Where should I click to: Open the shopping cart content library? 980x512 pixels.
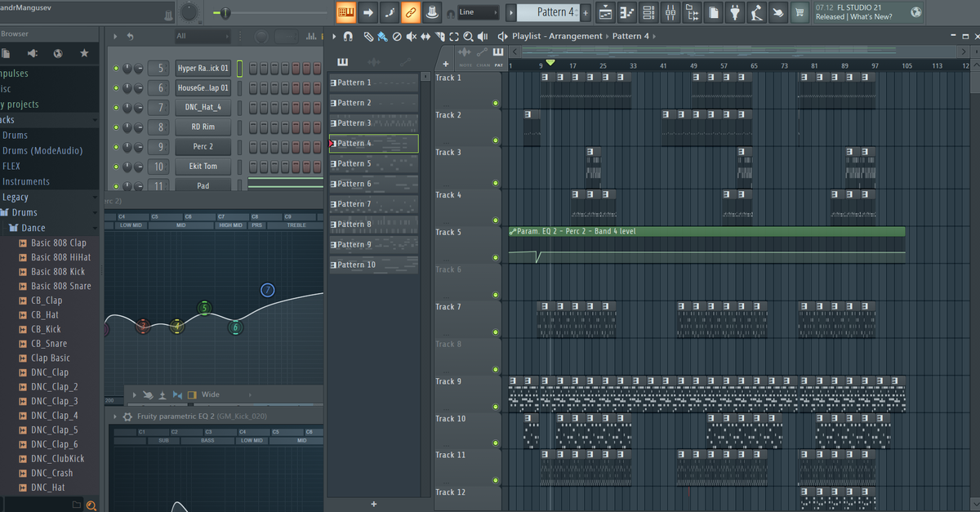[x=800, y=12]
